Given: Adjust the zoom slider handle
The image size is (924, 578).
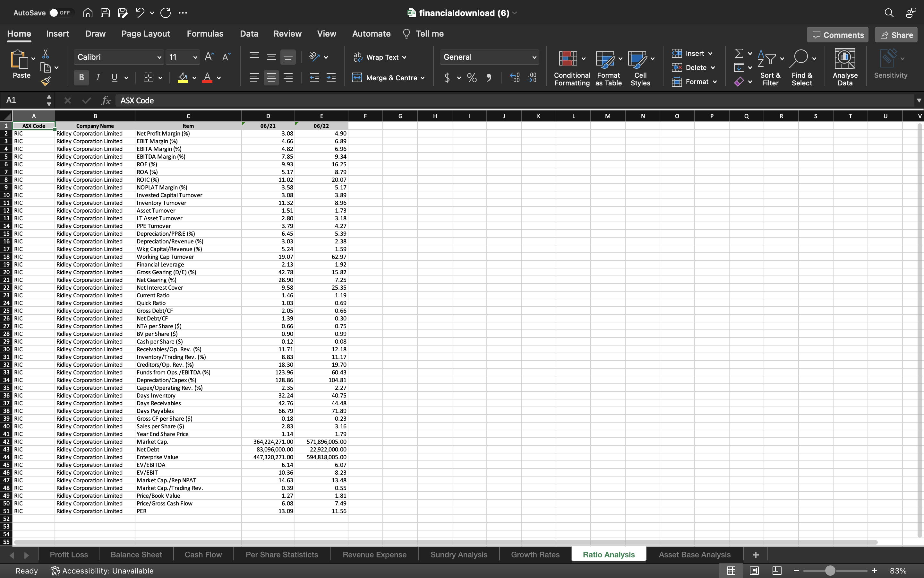Looking at the screenshot, I should pos(830,571).
